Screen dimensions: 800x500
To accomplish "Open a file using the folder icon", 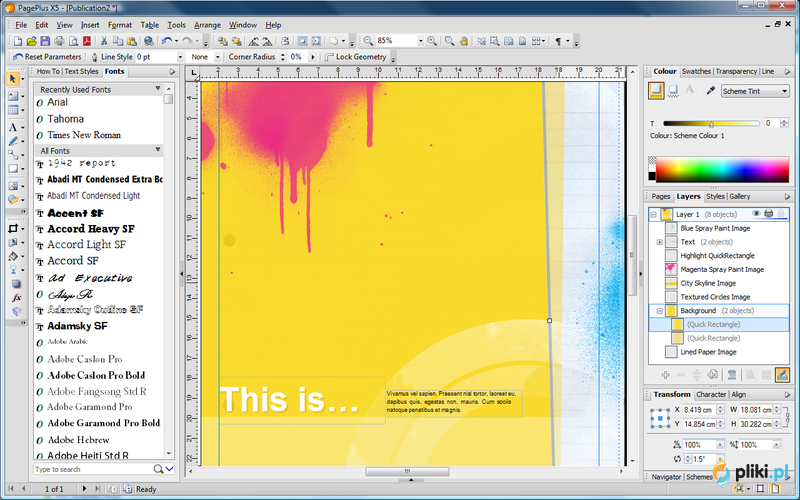I will (31, 41).
